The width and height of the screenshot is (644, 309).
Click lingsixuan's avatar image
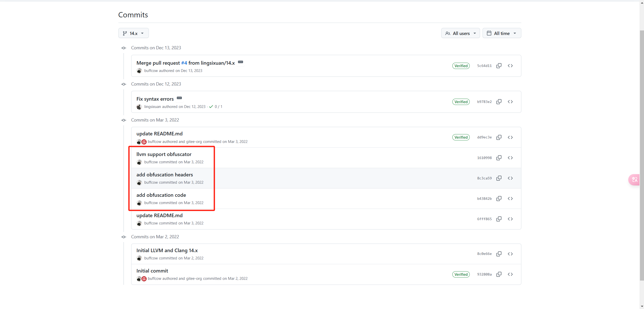(x=139, y=107)
